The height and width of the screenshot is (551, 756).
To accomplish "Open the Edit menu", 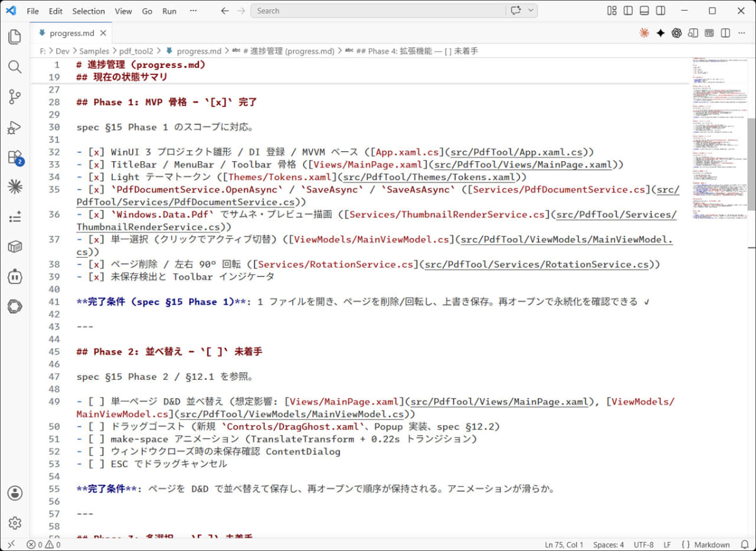I will (x=55, y=11).
